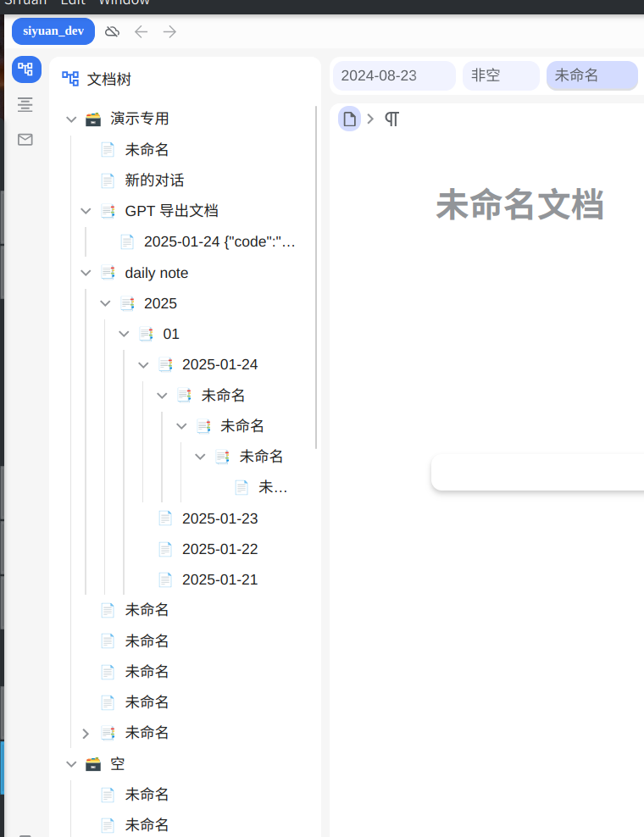644x837 pixels.
Task: Open the inbox mail icon
Action: [25, 140]
